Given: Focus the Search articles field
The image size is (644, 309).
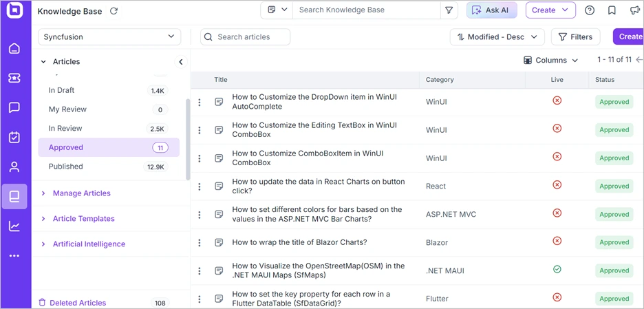Looking at the screenshot, I should (245, 37).
